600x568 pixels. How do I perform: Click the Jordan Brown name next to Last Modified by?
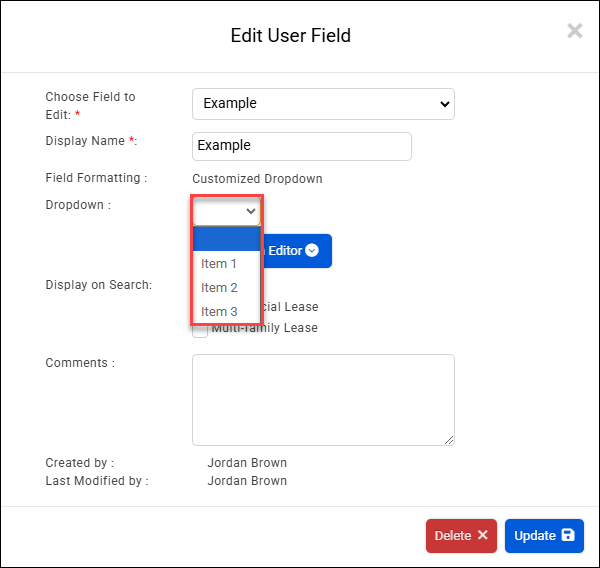[247, 481]
